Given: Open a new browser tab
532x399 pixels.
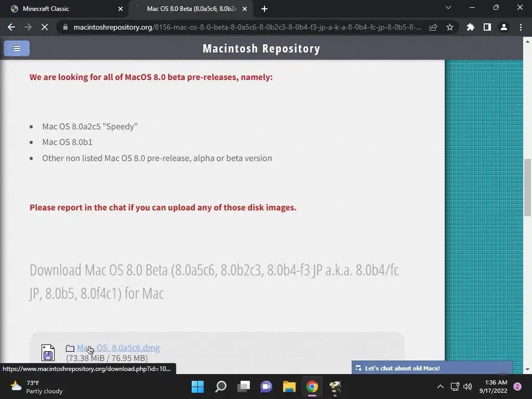Looking at the screenshot, I should pos(264,9).
